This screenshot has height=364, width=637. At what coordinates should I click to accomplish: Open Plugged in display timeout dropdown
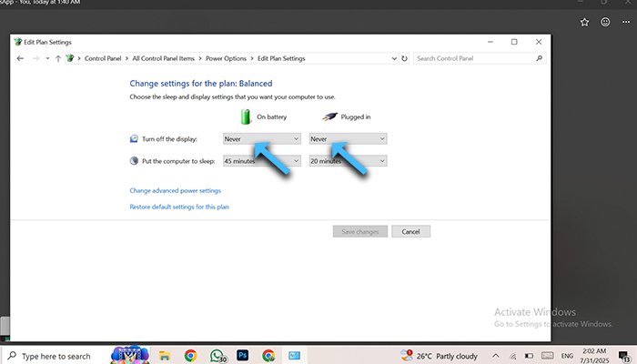tap(349, 139)
